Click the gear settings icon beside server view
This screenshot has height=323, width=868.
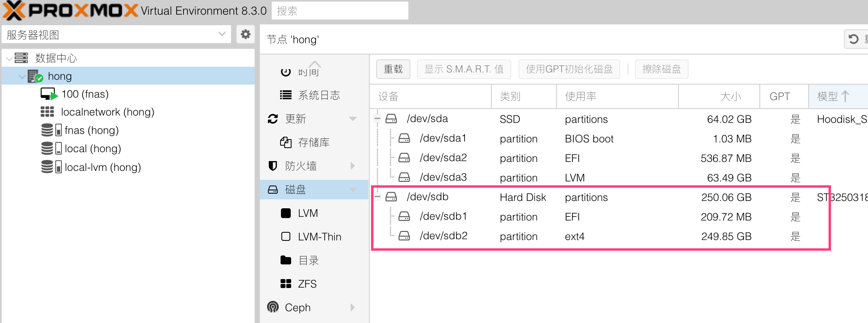(245, 34)
